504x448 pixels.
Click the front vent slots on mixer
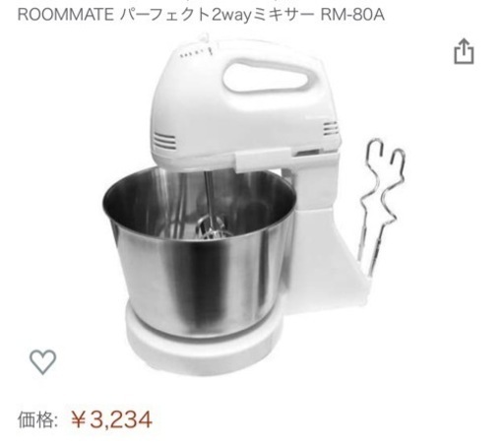[x=164, y=141]
